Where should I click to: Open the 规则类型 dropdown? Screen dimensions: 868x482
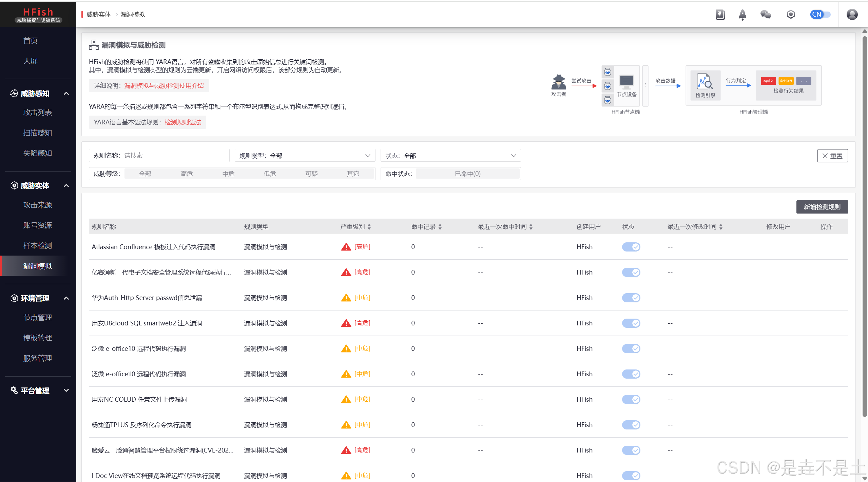[x=305, y=156]
